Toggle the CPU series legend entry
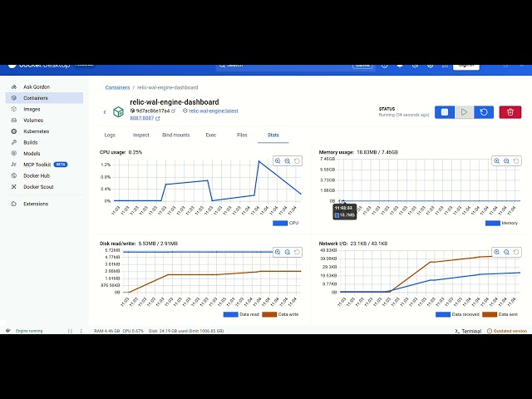Viewport: 532px width, 399px height. coord(286,223)
